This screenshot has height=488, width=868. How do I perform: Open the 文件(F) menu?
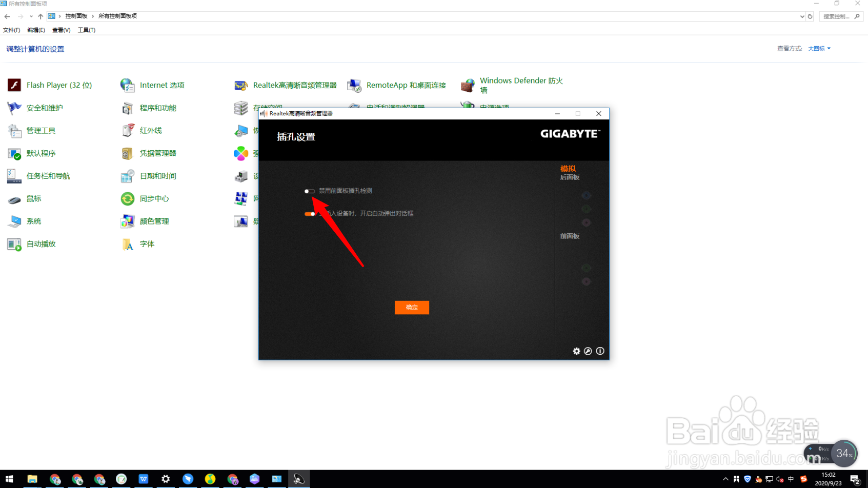pyautogui.click(x=11, y=30)
